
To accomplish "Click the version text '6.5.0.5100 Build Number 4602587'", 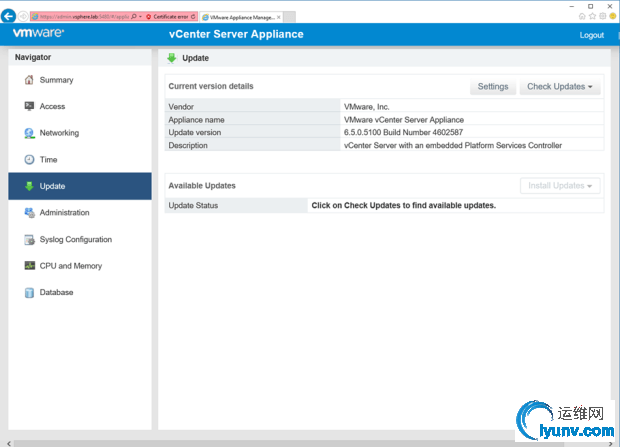I will coord(403,132).
